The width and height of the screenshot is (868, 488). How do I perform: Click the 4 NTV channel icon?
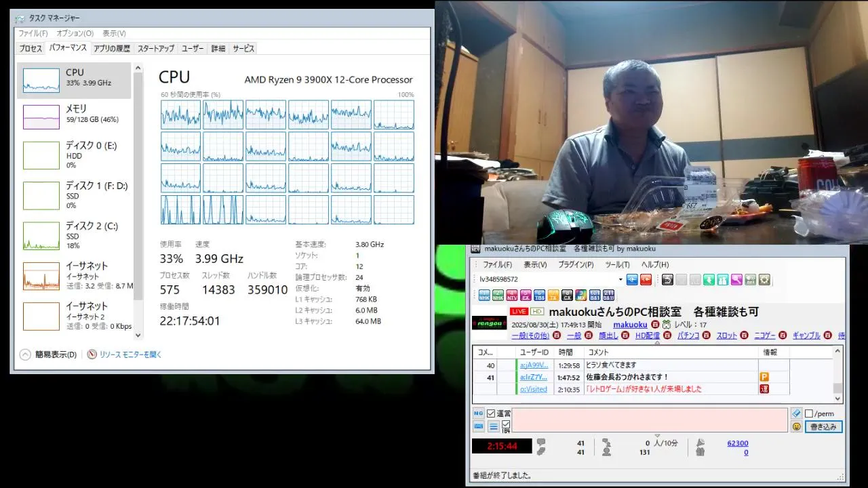(512, 296)
